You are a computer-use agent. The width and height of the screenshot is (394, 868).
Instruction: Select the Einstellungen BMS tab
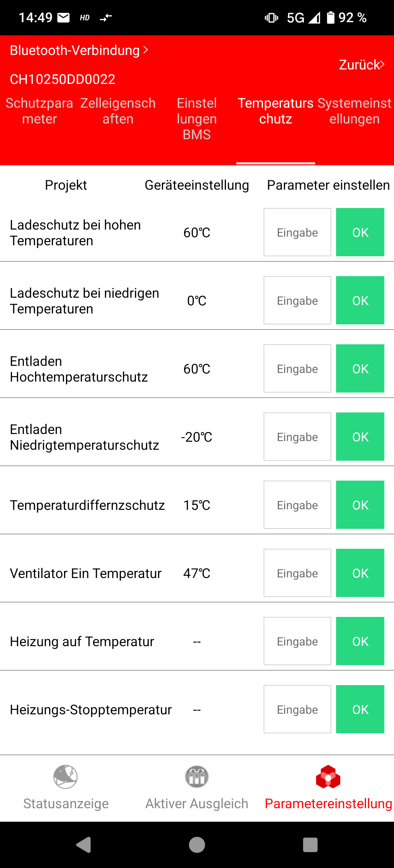(x=197, y=119)
